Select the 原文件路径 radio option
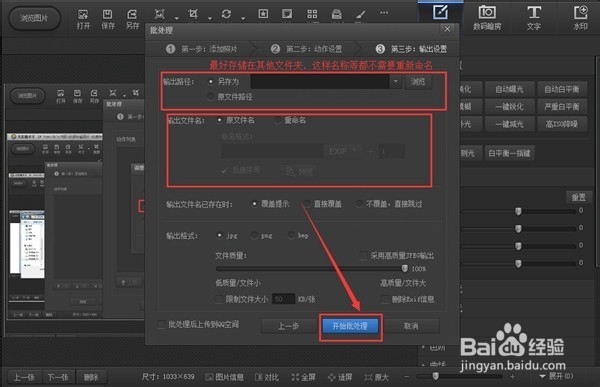 click(x=211, y=96)
